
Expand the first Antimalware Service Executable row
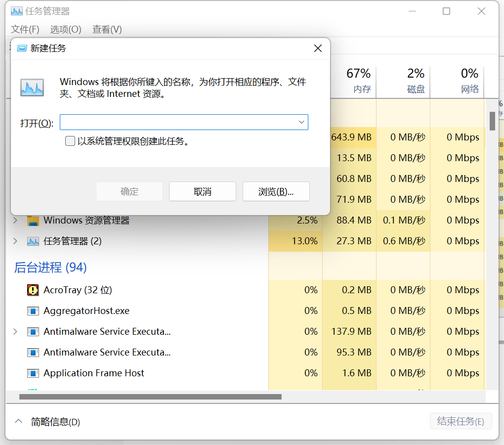(15, 331)
